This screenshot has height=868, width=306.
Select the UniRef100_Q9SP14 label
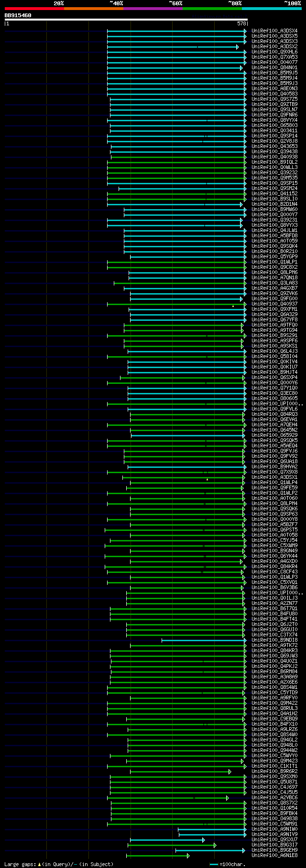[x=274, y=136]
